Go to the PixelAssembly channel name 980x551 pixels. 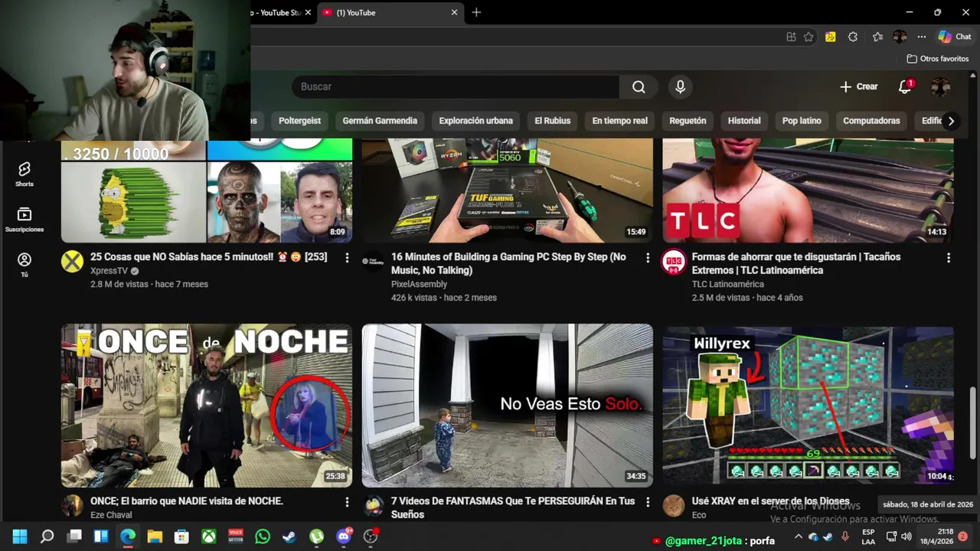pos(420,284)
